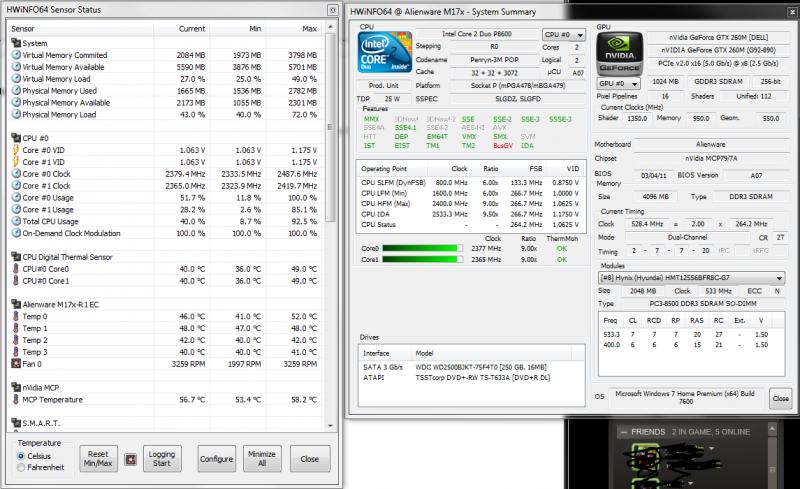
Task: Click the Current column header
Action: tap(182, 29)
